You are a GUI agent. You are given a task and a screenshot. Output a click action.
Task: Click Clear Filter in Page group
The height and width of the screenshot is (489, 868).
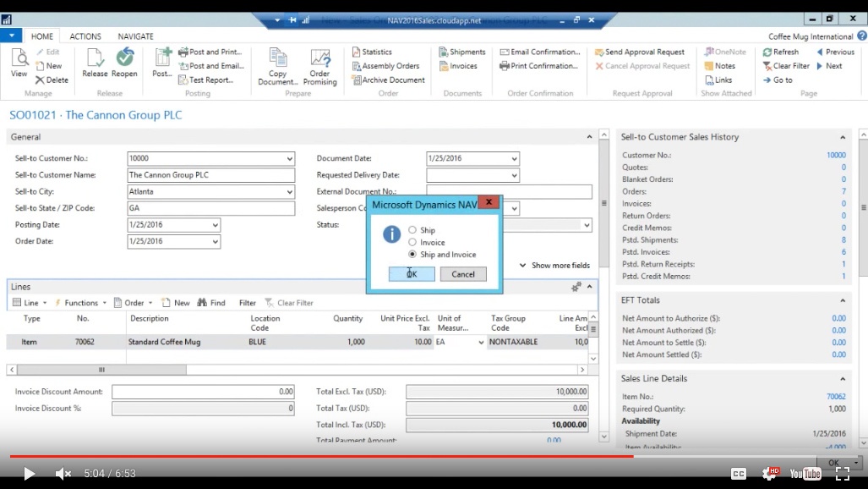786,65
